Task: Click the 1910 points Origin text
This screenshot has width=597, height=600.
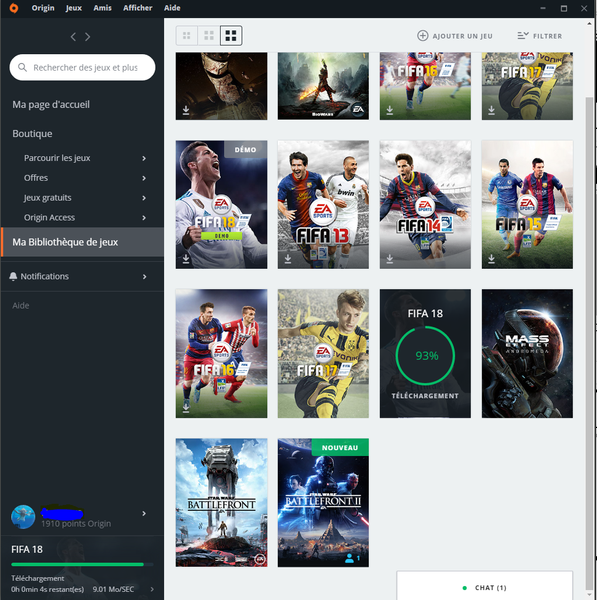Action: click(x=76, y=523)
